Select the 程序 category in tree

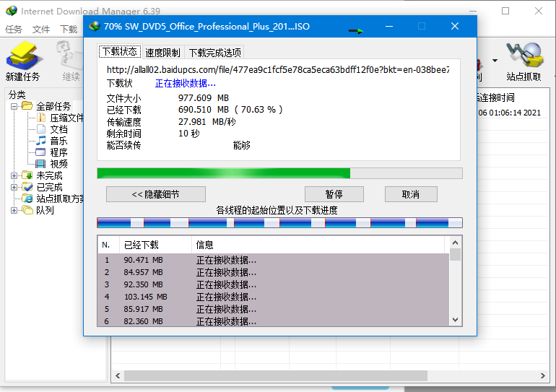[x=58, y=152]
